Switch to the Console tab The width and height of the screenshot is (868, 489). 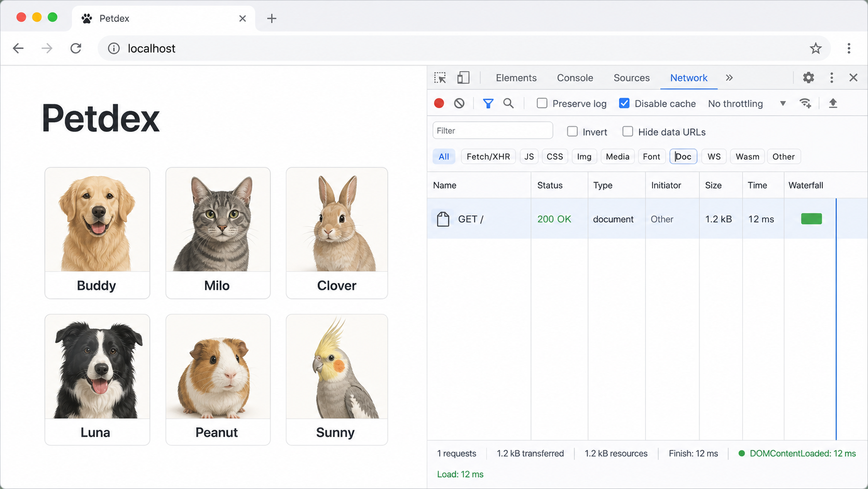pyautogui.click(x=575, y=78)
